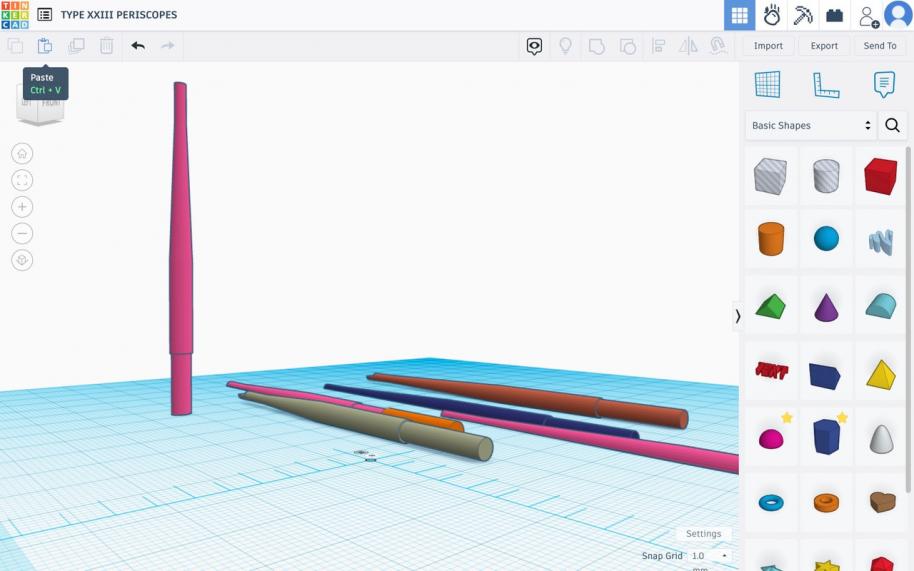This screenshot has width=914, height=571.
Task: Toggle show all hidden shapes lightbulb
Action: point(565,46)
